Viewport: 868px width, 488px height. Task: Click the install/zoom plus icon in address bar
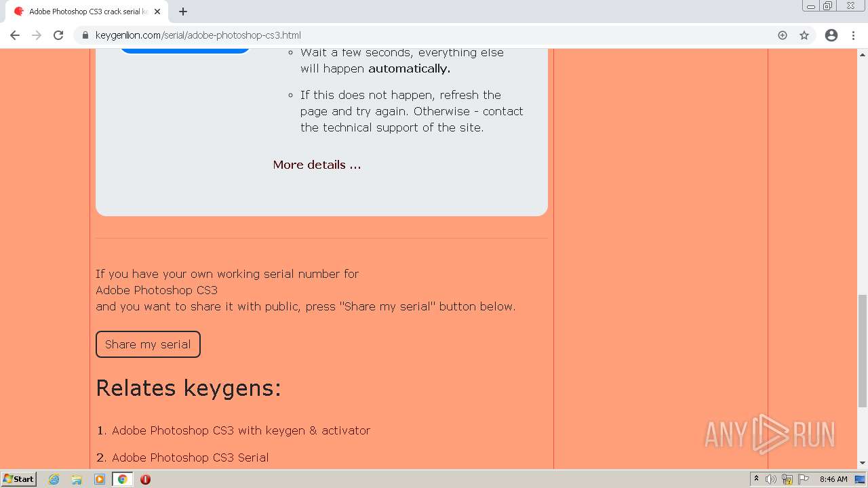coord(783,35)
